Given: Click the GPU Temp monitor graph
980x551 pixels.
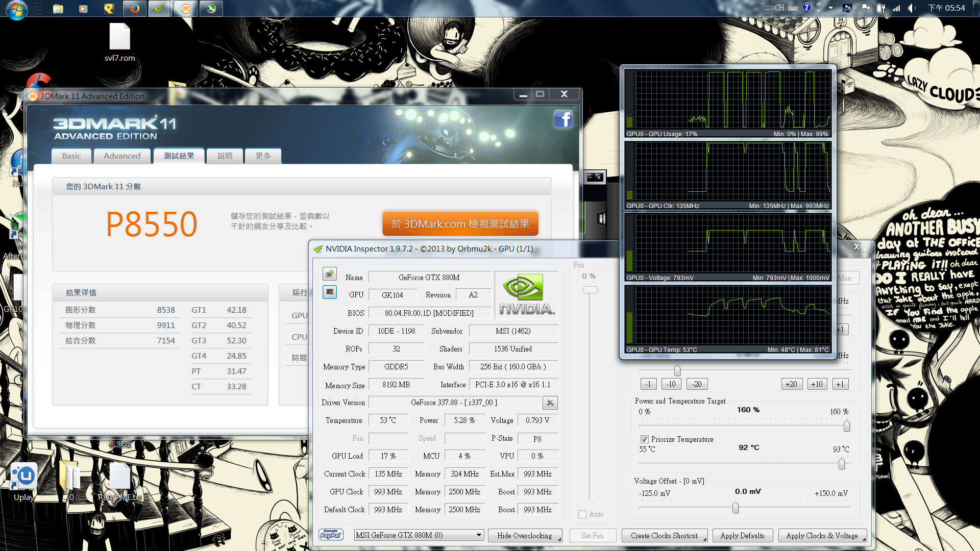Looking at the screenshot, I should pos(727,319).
